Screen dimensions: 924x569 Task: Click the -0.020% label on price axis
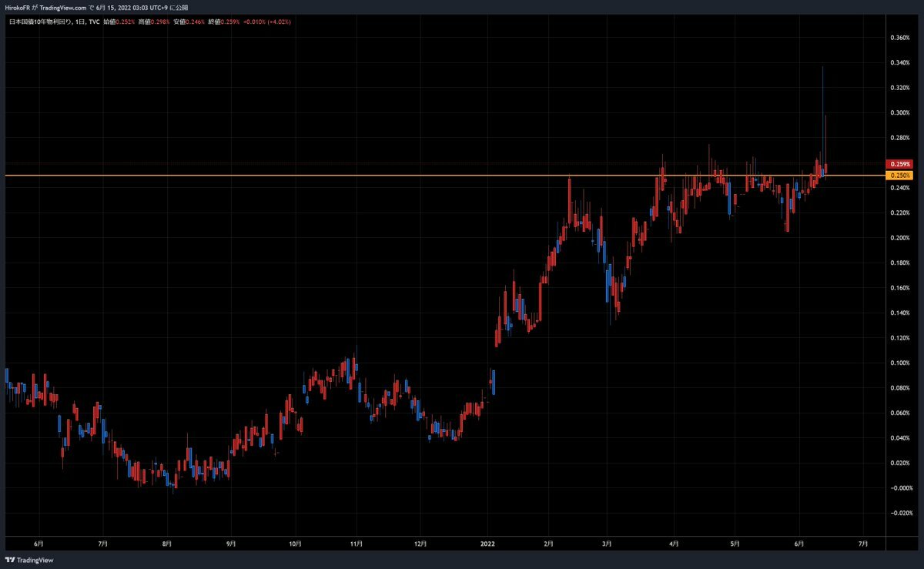coord(899,513)
